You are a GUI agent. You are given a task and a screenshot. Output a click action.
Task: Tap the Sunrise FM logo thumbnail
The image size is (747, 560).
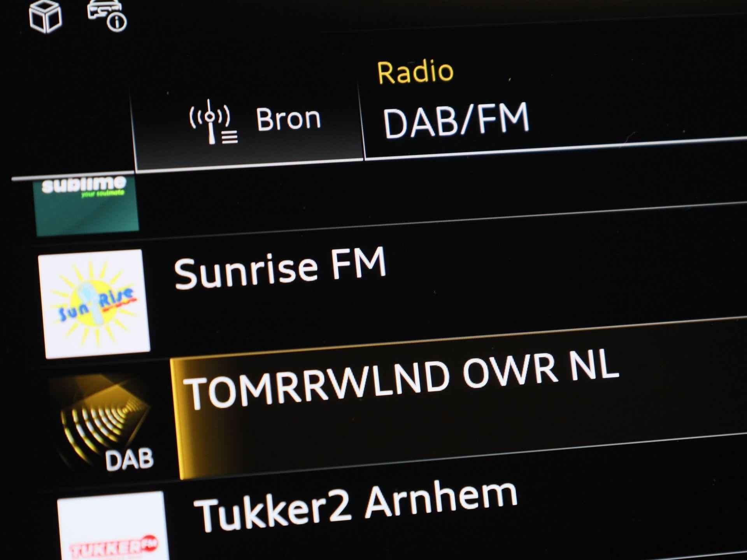coord(94,303)
